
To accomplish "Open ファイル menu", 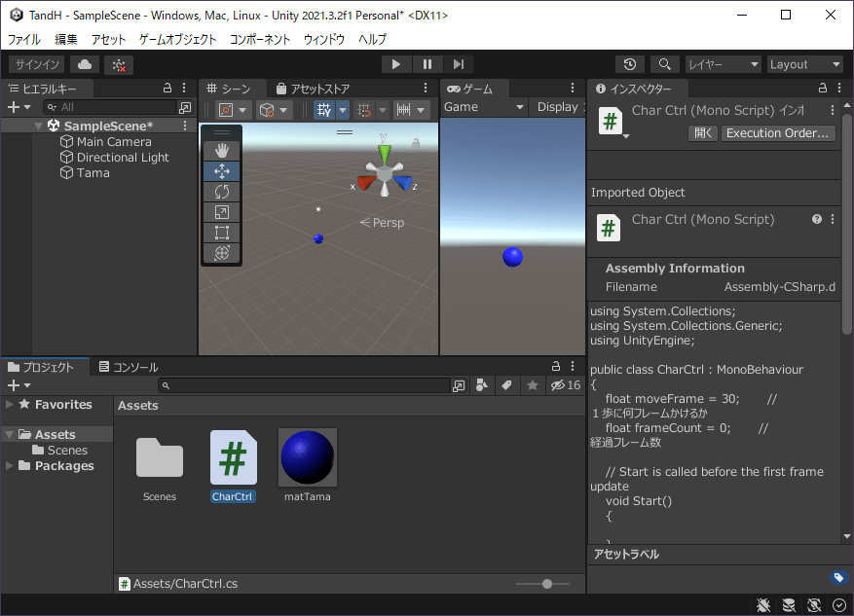I will 24,39.
